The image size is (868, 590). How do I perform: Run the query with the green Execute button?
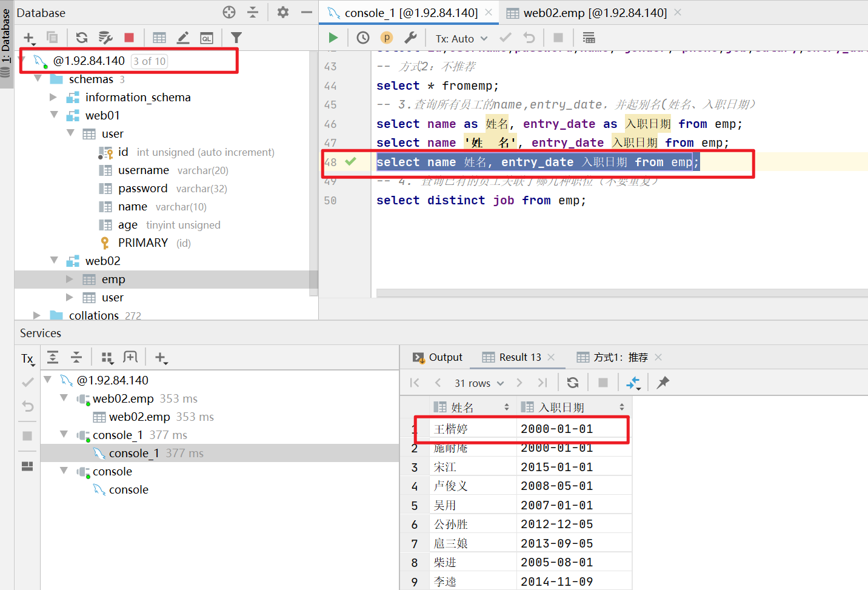[333, 38]
